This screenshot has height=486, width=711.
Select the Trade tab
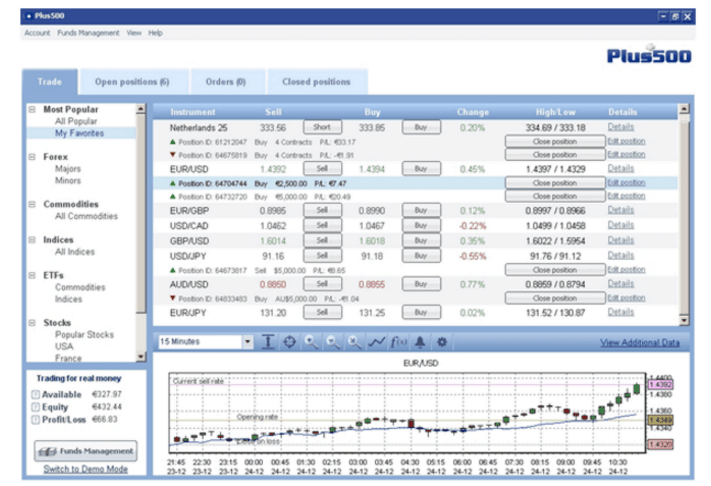click(49, 82)
